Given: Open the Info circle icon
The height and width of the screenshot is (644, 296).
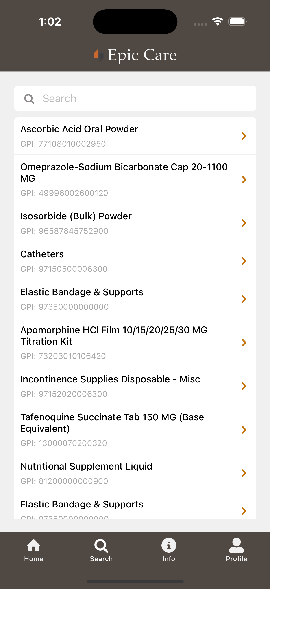Looking at the screenshot, I should (x=169, y=545).
